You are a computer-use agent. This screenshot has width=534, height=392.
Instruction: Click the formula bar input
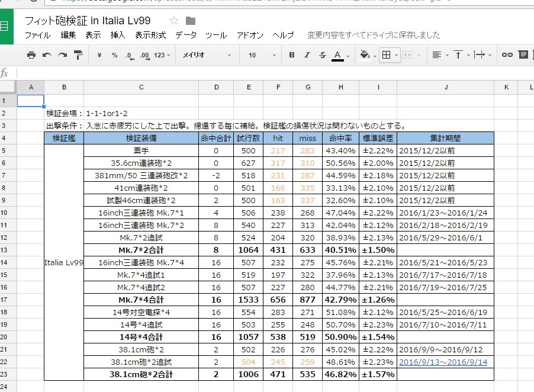click(x=275, y=73)
